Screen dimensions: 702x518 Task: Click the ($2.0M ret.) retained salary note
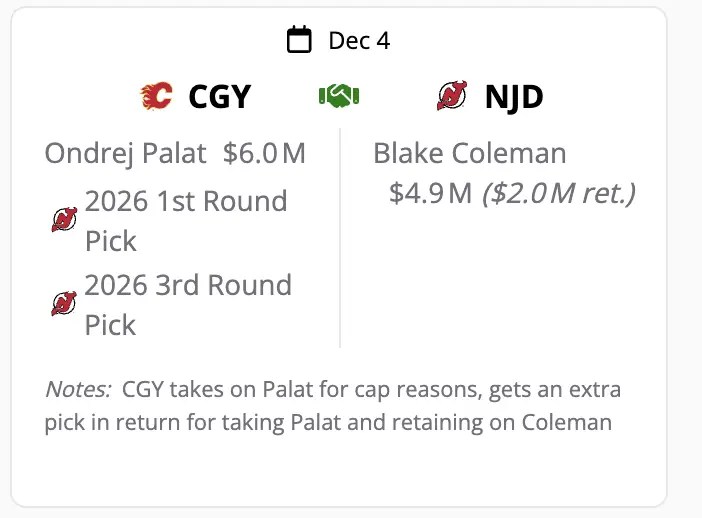[558, 193]
